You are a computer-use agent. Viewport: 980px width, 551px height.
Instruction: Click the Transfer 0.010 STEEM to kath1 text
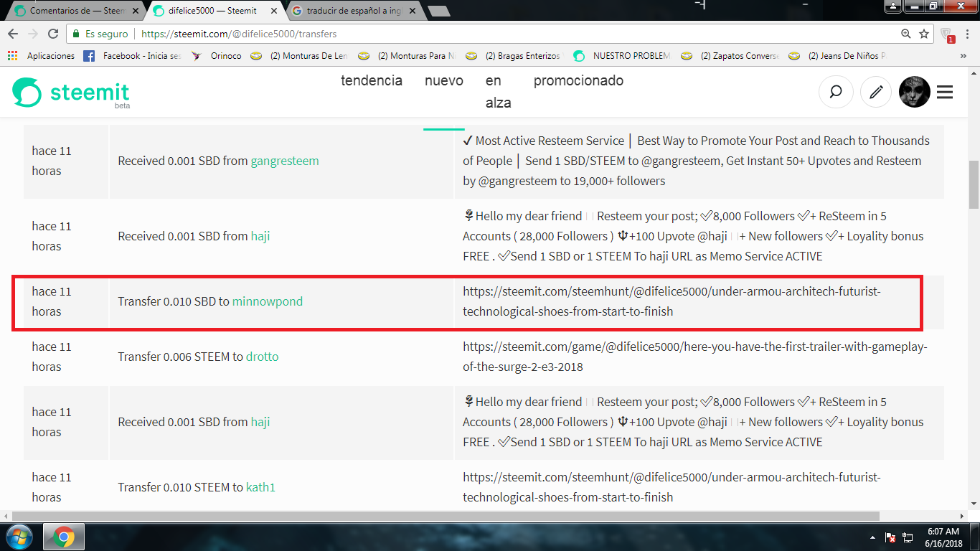pos(197,487)
